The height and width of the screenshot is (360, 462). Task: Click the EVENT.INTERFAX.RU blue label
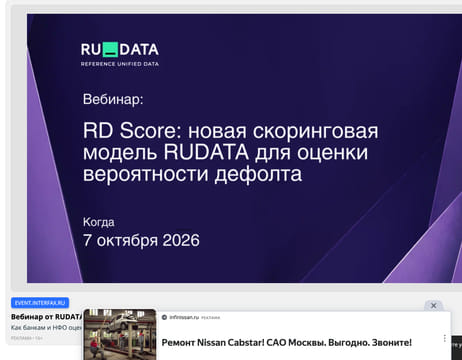click(x=40, y=303)
